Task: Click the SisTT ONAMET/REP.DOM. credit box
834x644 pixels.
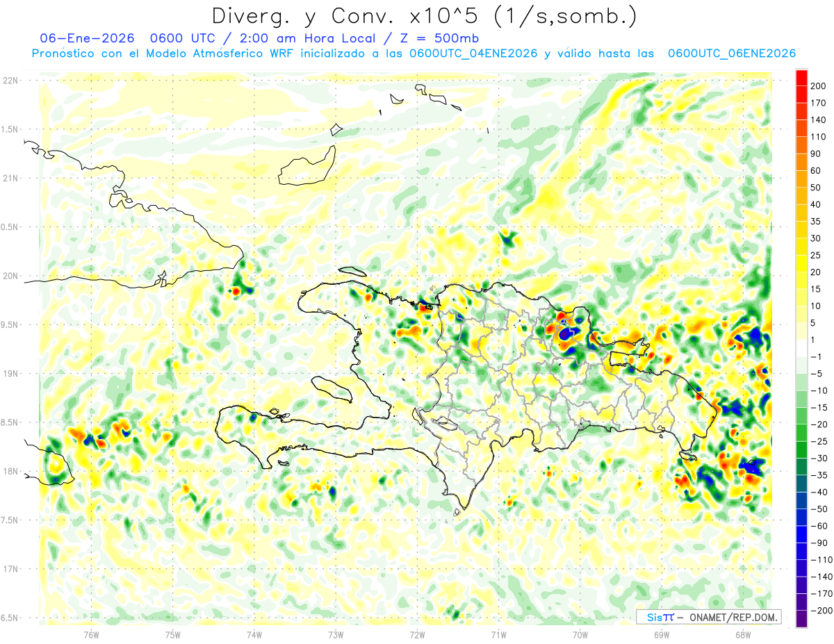Action: (x=708, y=617)
